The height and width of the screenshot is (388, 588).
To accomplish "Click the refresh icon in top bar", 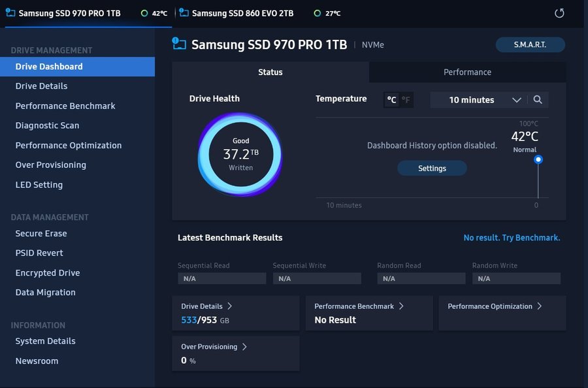I will click(559, 14).
